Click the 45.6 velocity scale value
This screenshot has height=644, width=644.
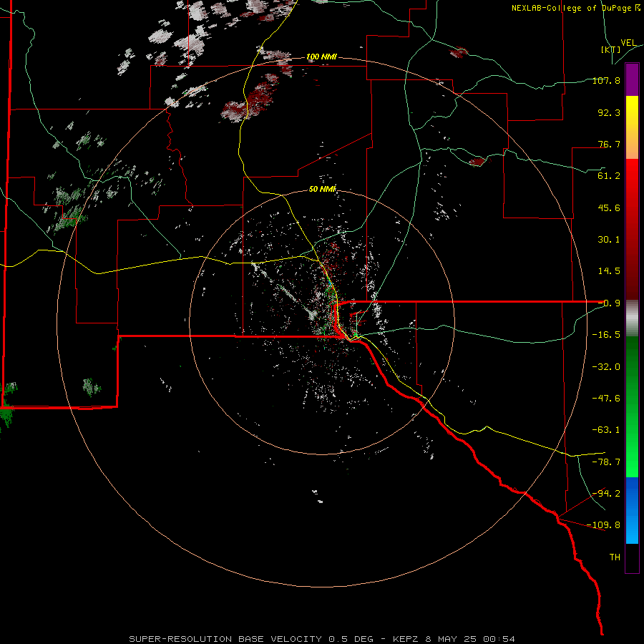pos(609,208)
